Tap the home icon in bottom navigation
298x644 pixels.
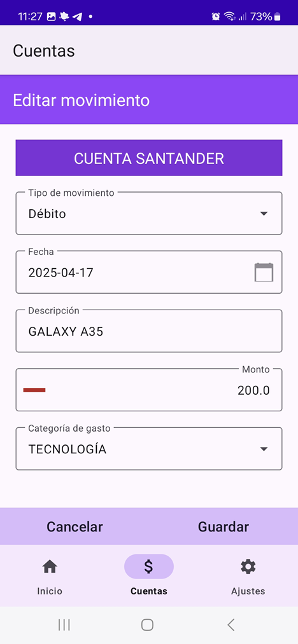(x=50, y=567)
